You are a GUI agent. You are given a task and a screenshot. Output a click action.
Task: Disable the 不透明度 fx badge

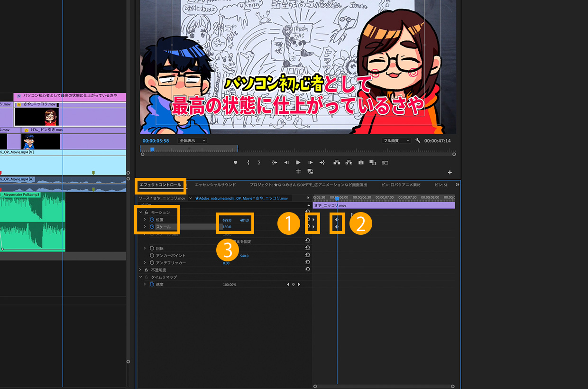pyautogui.click(x=147, y=270)
